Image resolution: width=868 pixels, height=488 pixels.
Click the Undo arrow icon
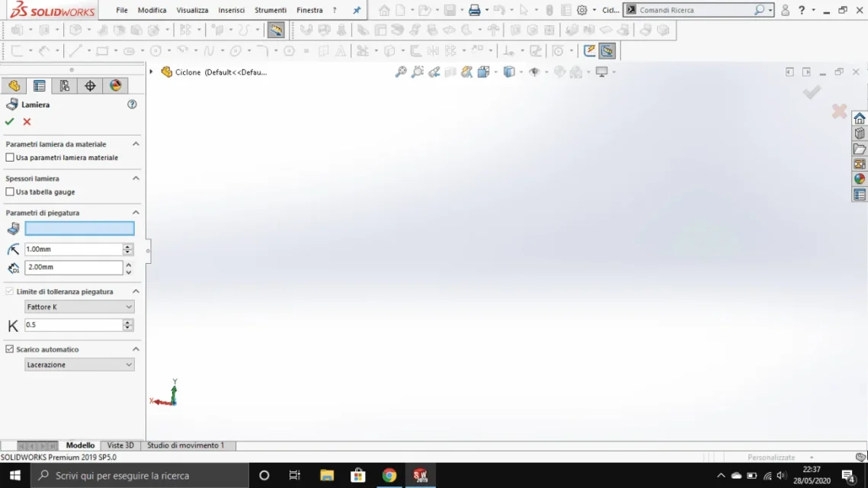click(x=498, y=10)
